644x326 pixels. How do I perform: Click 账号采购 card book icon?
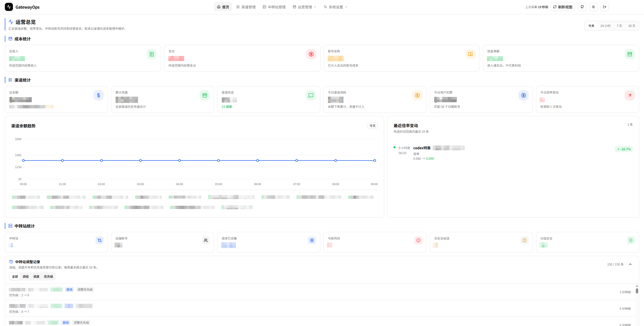pyautogui.click(x=470, y=54)
